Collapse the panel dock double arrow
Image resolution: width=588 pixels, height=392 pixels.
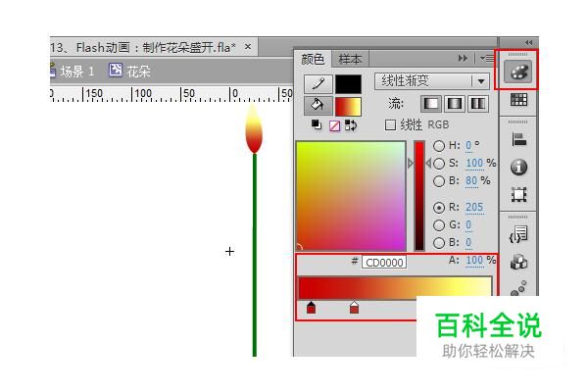pos(529,42)
